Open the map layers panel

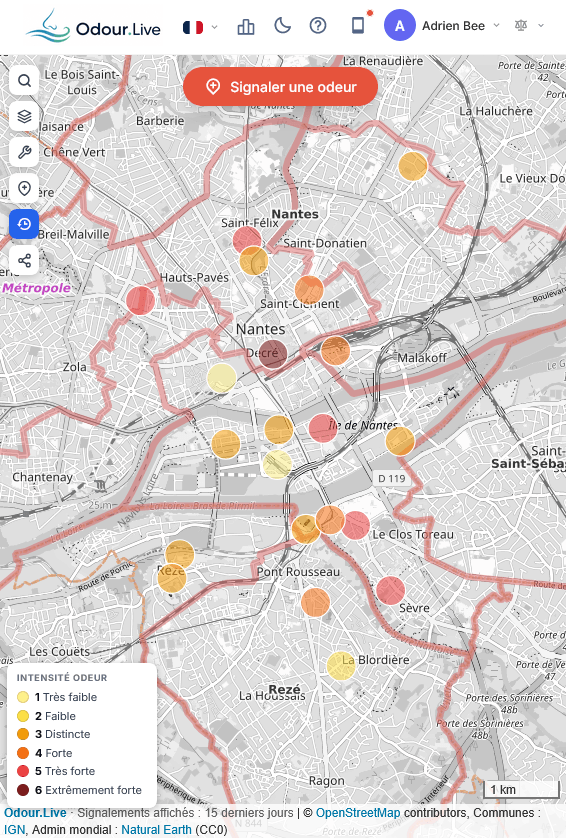point(24,117)
